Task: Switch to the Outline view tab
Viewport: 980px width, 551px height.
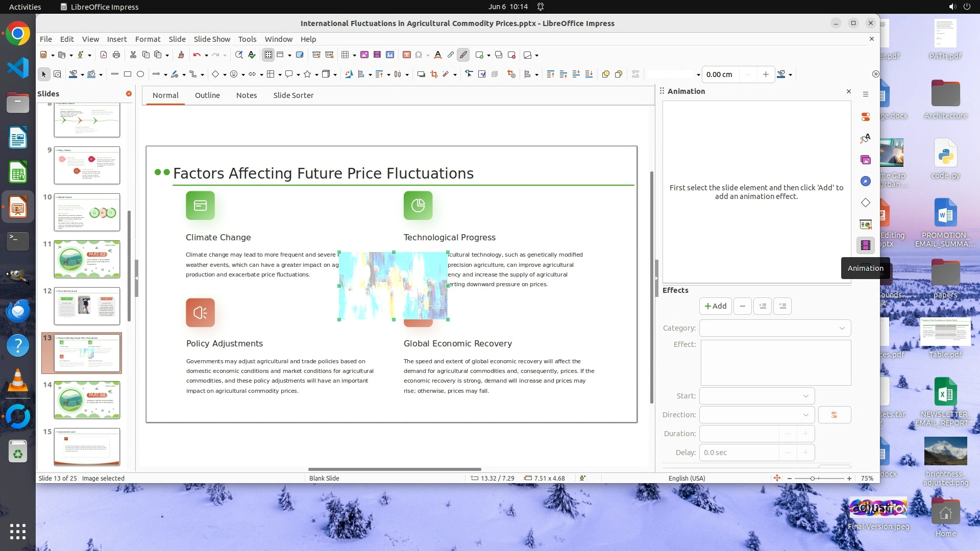Action: click(207, 95)
